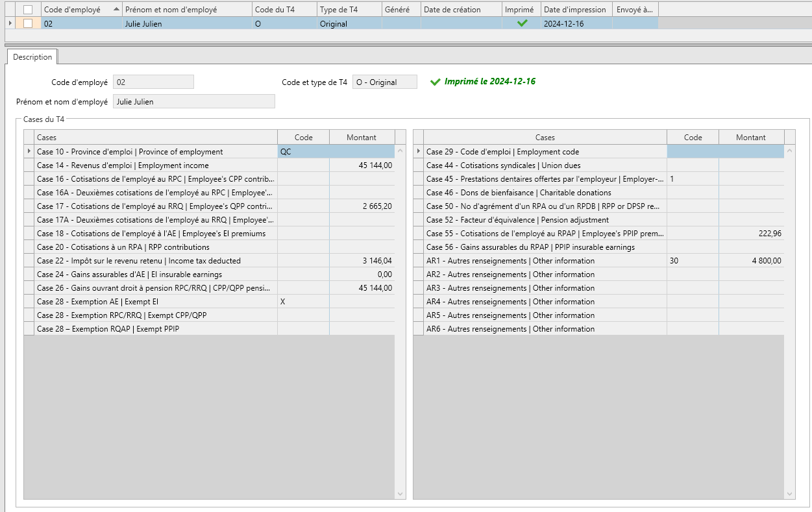
Task: Click the Généré column header
Action: pos(402,10)
